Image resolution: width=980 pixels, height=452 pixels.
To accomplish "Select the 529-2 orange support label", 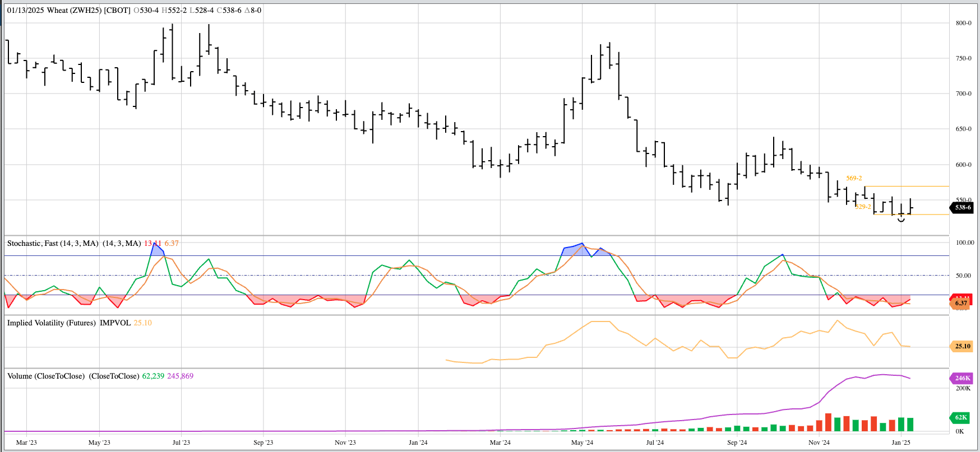I will 863,207.
